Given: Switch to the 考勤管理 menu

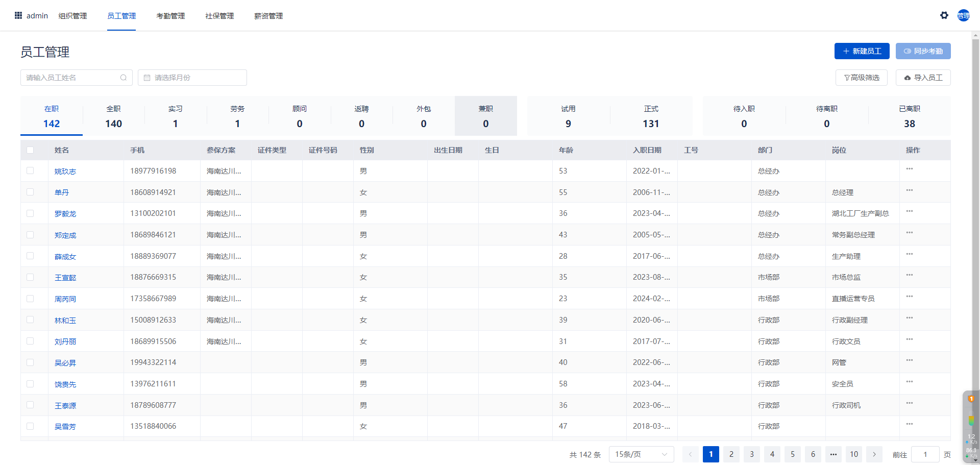Looking at the screenshot, I should point(170,16).
